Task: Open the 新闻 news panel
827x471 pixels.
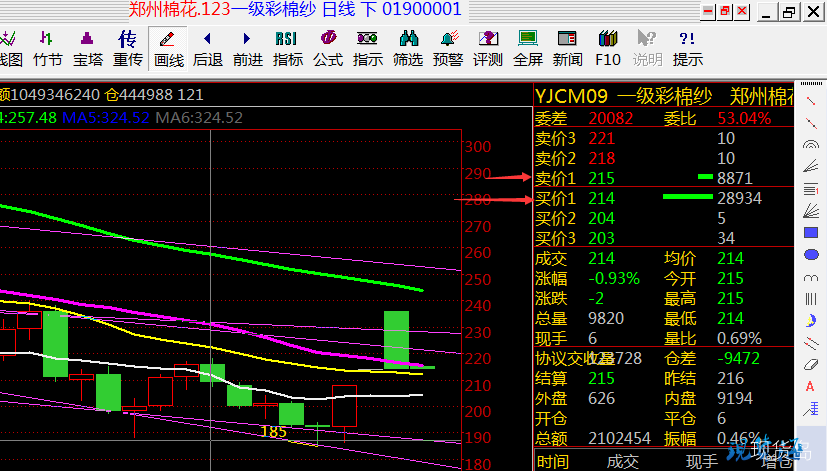Action: click(567, 47)
